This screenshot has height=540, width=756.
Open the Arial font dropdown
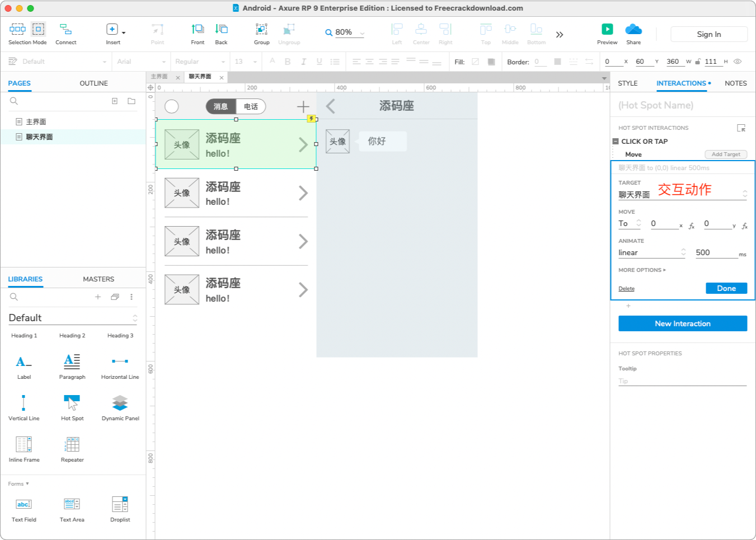164,62
